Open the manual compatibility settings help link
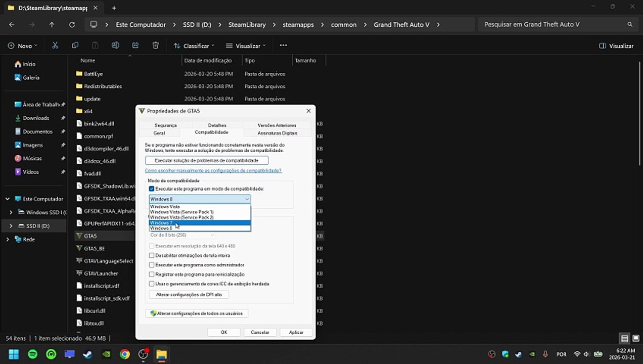 pos(213,171)
